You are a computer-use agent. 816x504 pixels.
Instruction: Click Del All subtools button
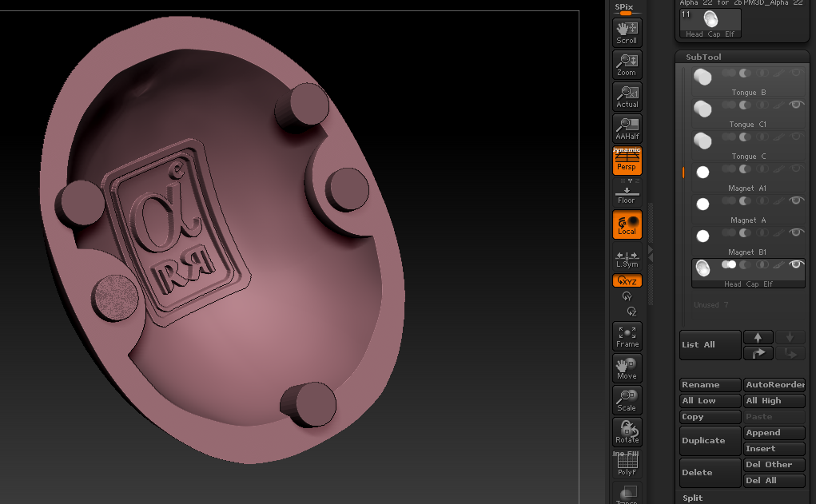[x=774, y=481]
